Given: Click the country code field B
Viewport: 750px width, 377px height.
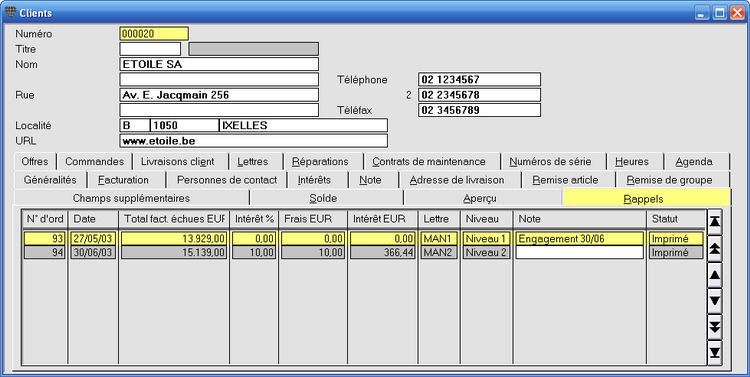Looking at the screenshot, I should click(x=135, y=125).
